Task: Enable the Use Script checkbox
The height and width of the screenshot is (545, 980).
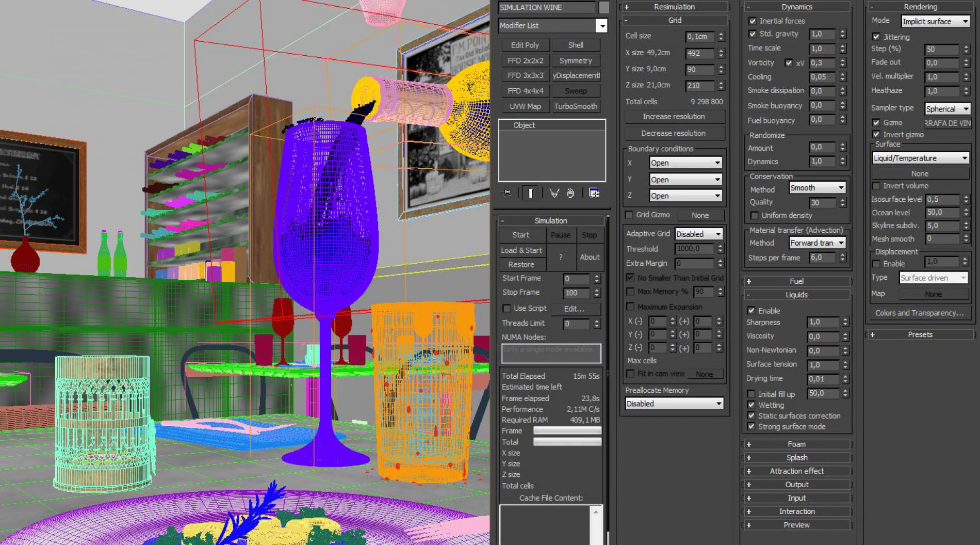Action: click(507, 309)
